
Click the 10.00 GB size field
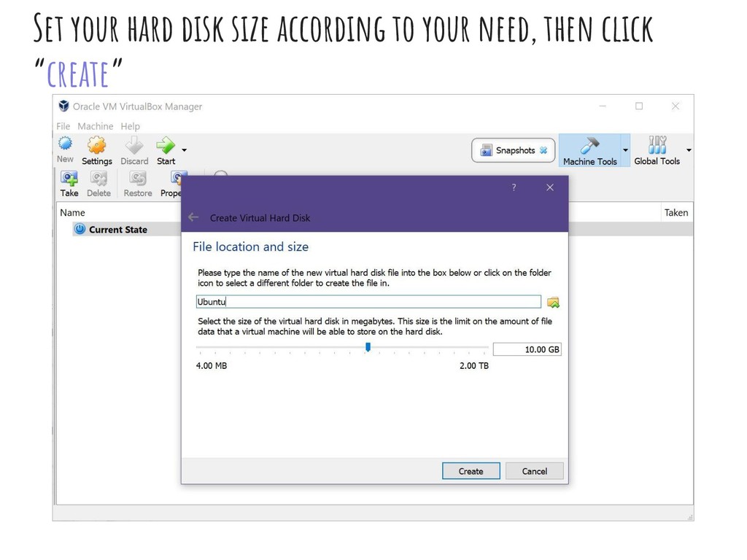pyautogui.click(x=527, y=349)
